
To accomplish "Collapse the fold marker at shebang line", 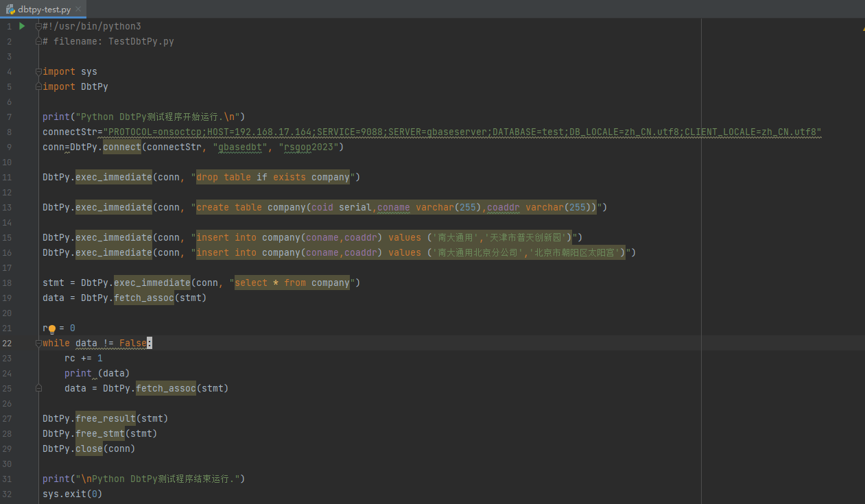I will tap(38, 26).
